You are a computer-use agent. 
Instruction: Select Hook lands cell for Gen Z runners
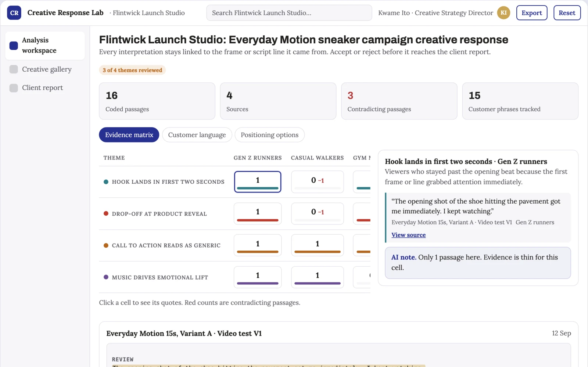258,182
